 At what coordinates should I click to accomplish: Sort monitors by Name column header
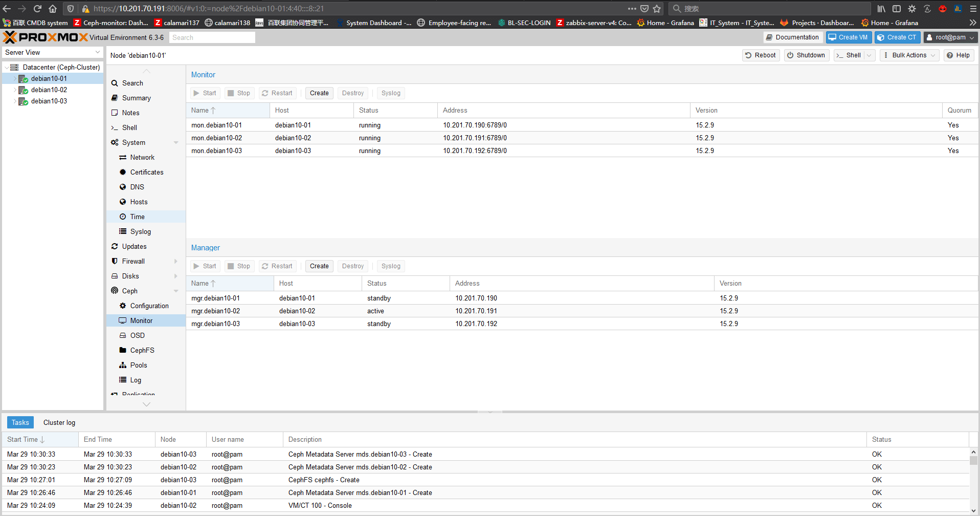[228, 111]
